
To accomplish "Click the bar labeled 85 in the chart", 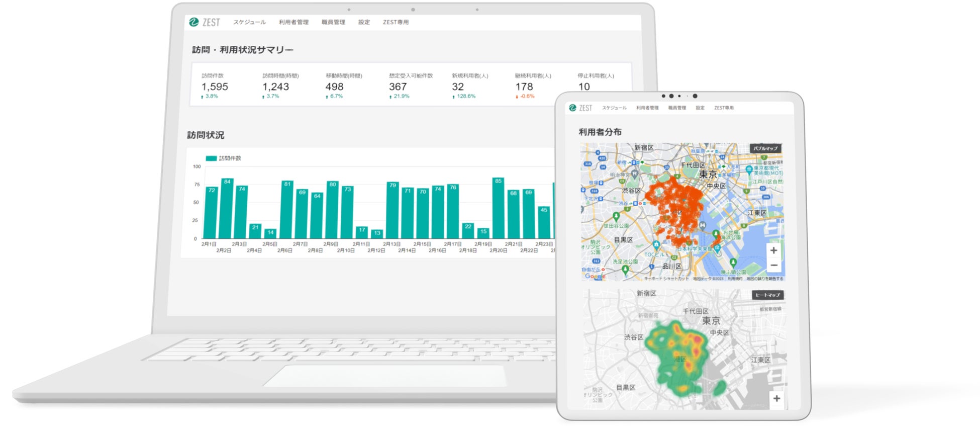I will pos(498,208).
